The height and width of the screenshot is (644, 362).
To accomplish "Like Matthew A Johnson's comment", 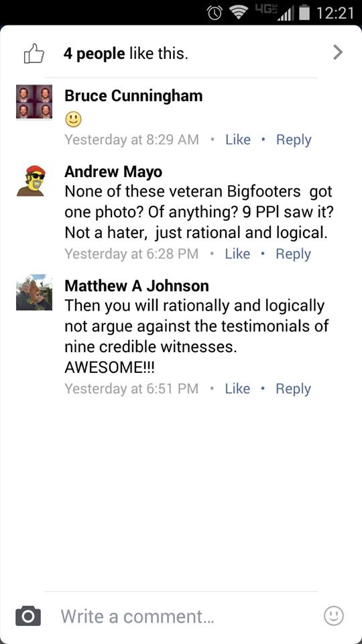I will pyautogui.click(x=237, y=388).
